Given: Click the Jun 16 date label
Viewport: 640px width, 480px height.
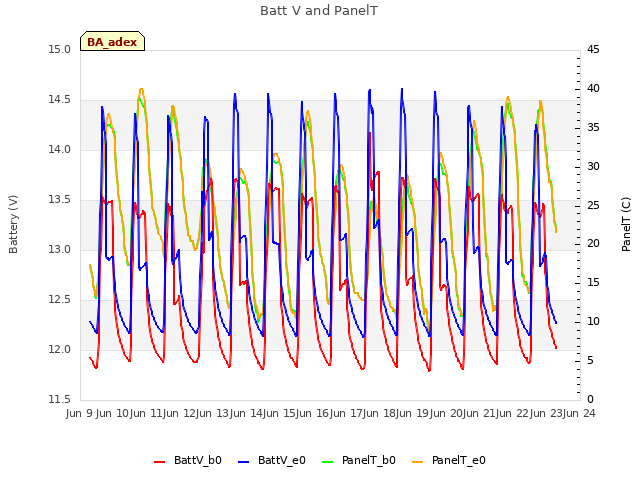Looking at the screenshot, I should [x=312, y=414].
